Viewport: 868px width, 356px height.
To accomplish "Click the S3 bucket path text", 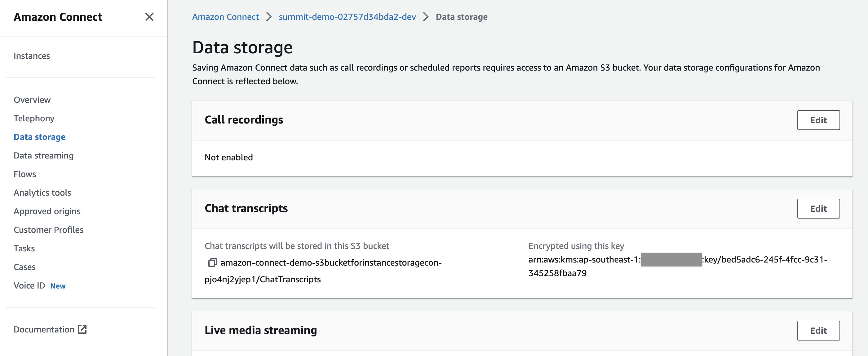I will click(x=323, y=271).
